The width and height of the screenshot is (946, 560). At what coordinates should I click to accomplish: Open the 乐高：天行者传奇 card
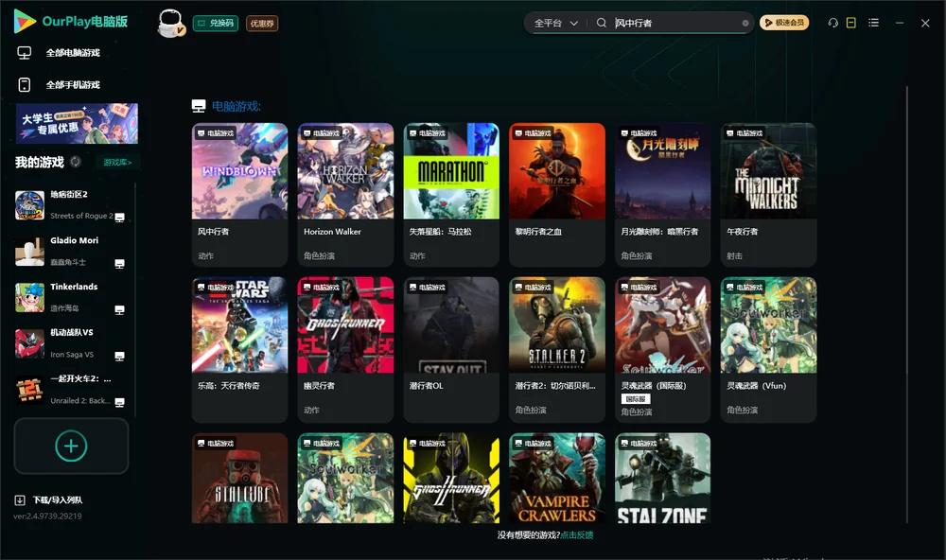[239, 349]
